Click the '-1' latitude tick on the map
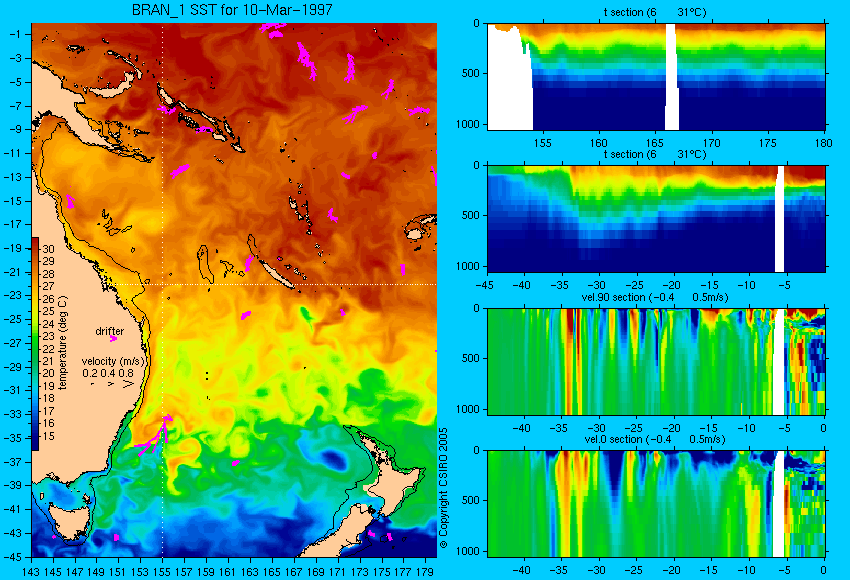The width and height of the screenshot is (850, 580). pos(15,34)
